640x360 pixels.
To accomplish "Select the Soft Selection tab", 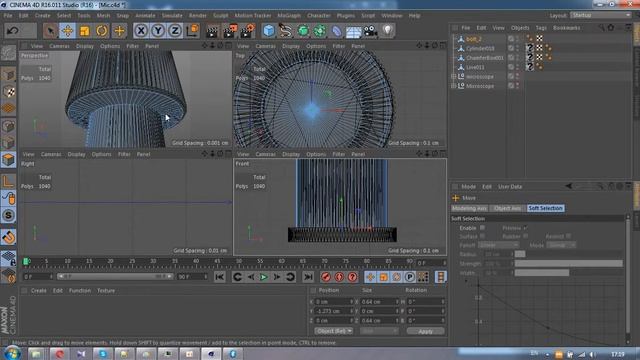I will pos(545,208).
